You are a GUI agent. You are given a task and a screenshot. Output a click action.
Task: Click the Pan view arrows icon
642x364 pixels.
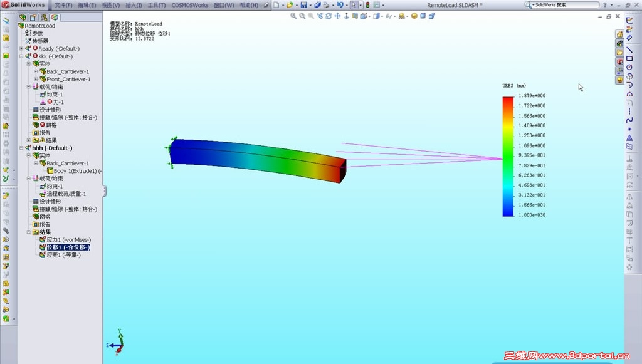(337, 16)
